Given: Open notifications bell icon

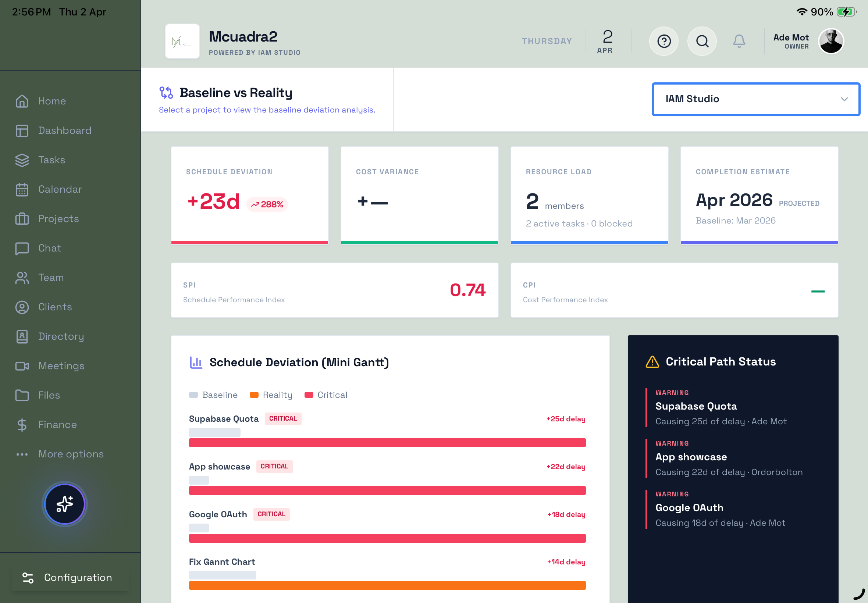Looking at the screenshot, I should tap(739, 41).
